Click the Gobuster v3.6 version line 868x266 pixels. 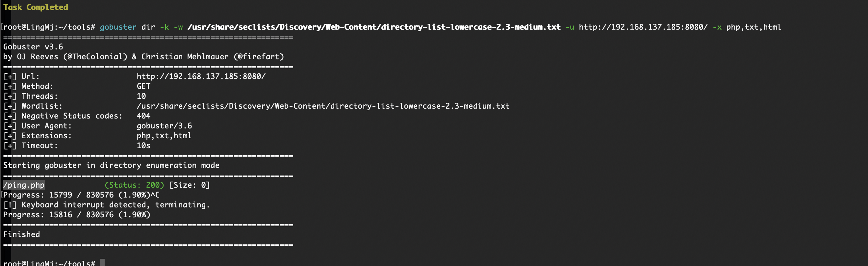click(33, 47)
